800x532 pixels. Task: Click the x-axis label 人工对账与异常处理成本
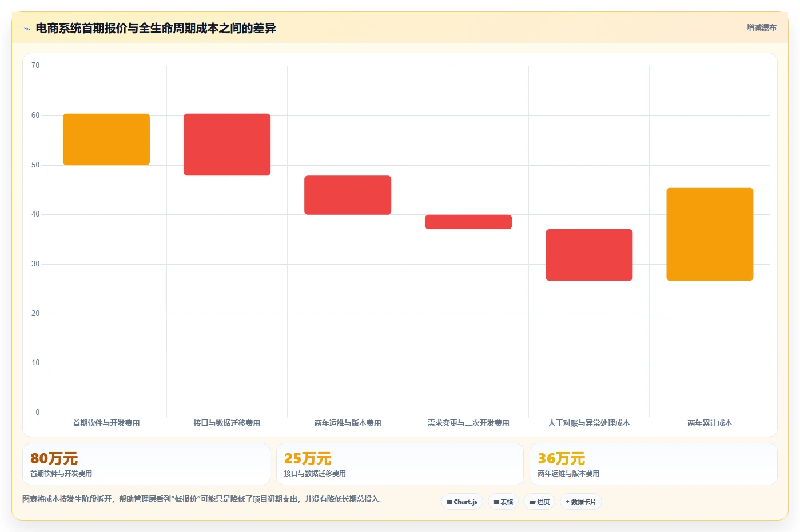click(589, 423)
